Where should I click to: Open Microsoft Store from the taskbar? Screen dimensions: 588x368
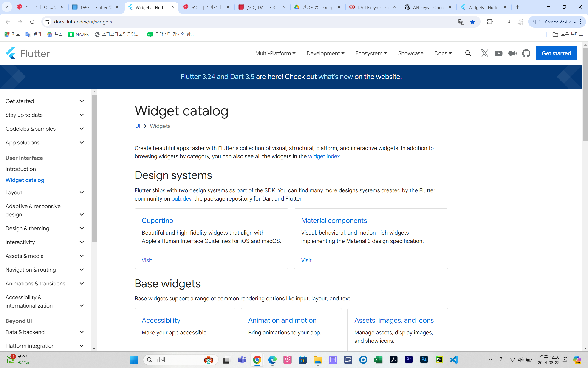pos(302,359)
